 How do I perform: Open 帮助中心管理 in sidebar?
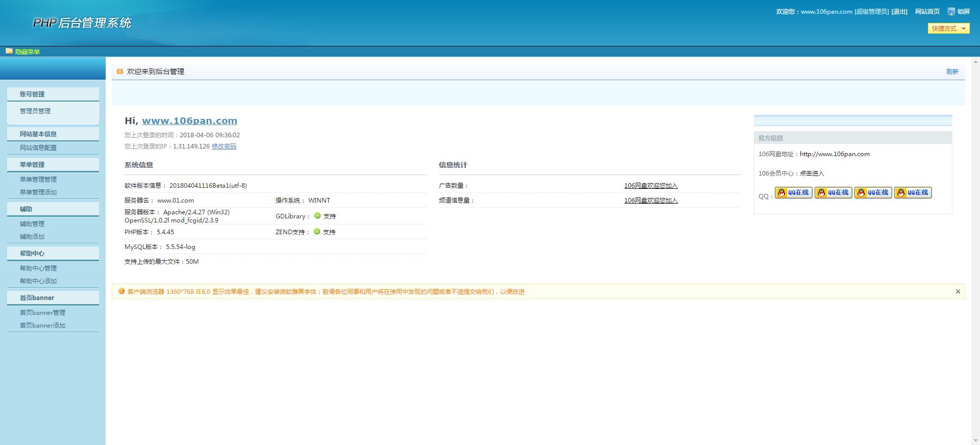coord(38,268)
